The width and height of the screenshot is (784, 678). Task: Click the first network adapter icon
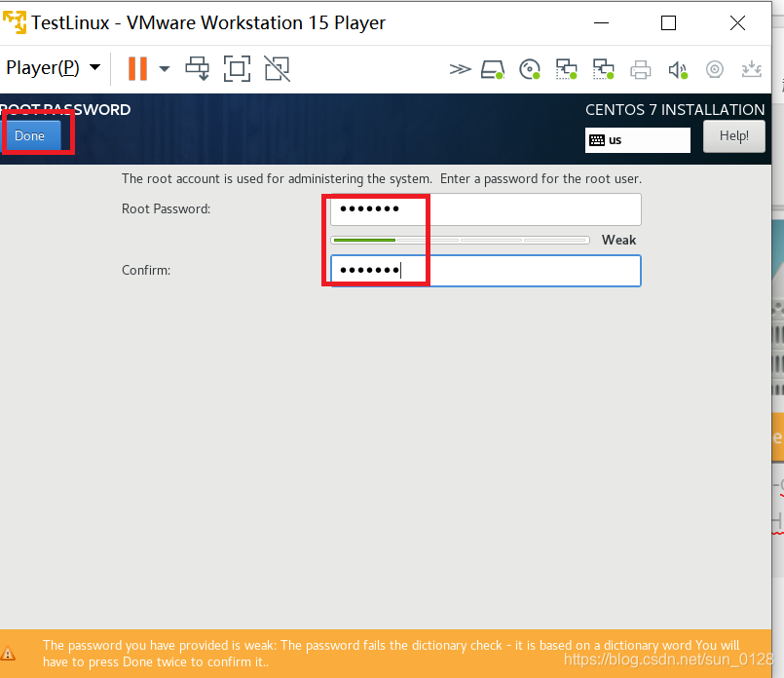coord(567,69)
